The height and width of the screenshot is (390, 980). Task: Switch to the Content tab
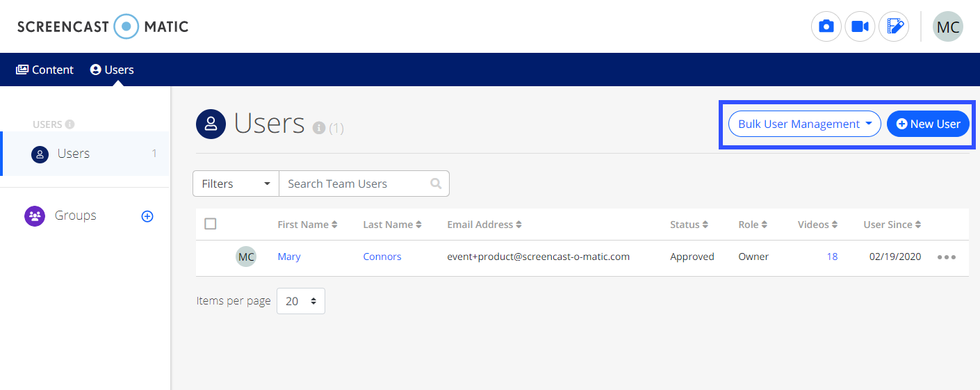click(45, 70)
